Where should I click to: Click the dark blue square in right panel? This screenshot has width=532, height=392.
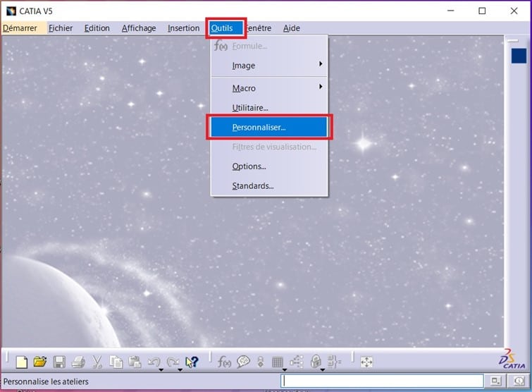[519, 56]
